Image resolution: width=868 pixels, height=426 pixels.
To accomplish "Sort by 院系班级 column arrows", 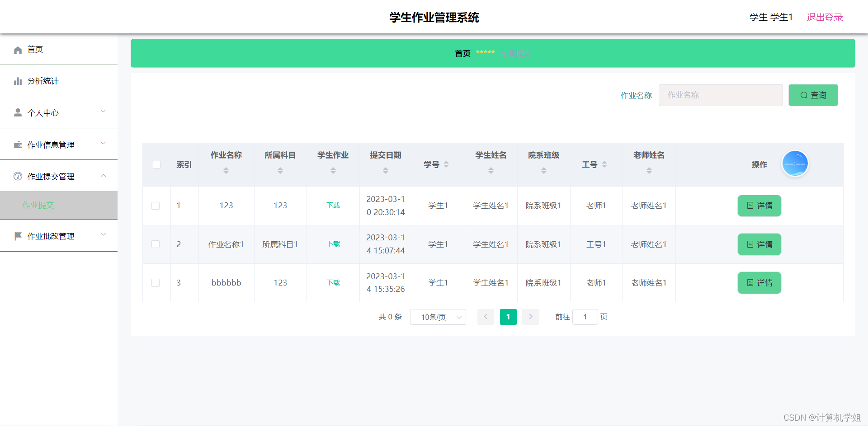I will click(x=544, y=170).
